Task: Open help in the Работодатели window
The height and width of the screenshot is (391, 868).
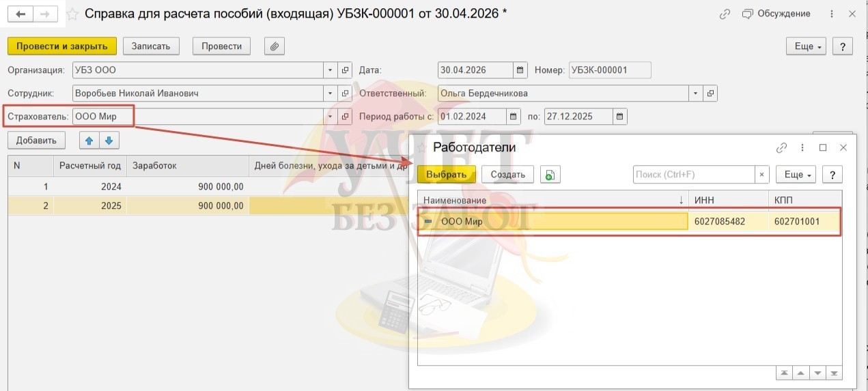Action: [x=832, y=175]
